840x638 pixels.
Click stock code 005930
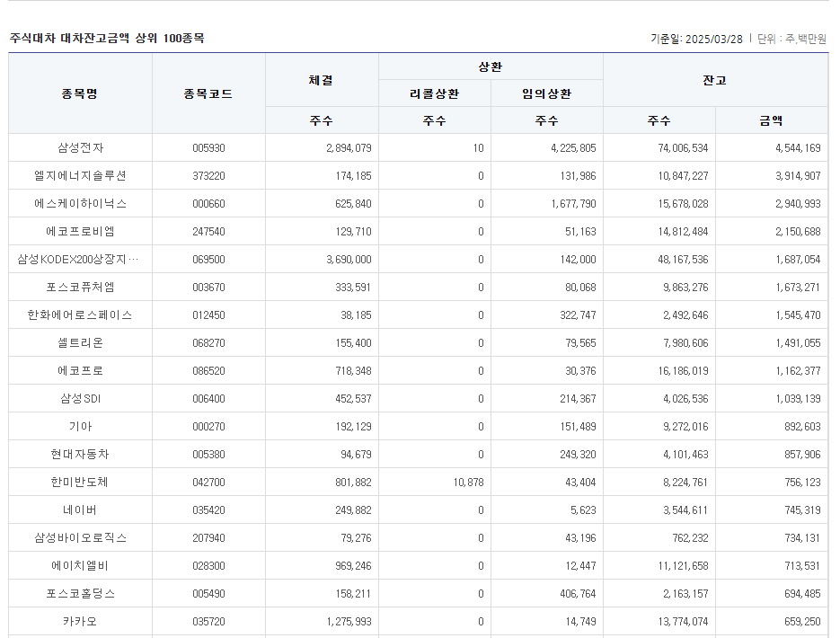tap(209, 148)
